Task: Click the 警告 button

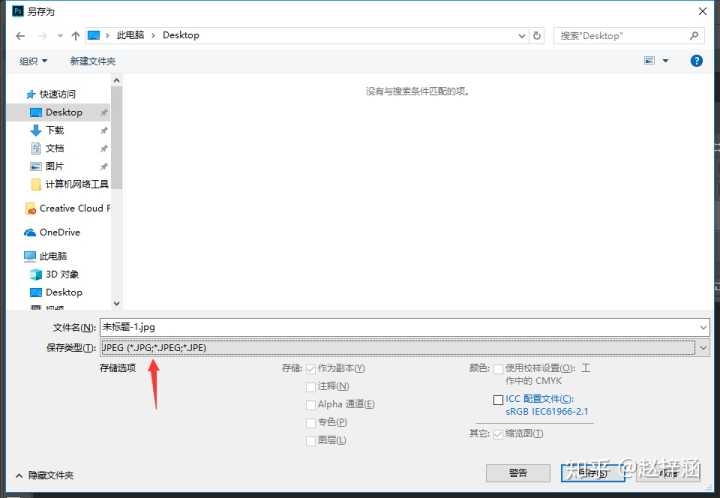Action: click(x=518, y=473)
